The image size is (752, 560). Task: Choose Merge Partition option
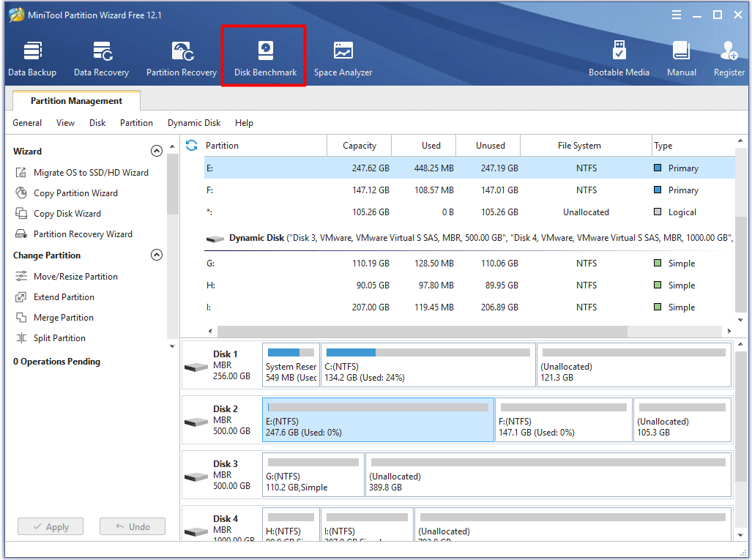coord(64,318)
